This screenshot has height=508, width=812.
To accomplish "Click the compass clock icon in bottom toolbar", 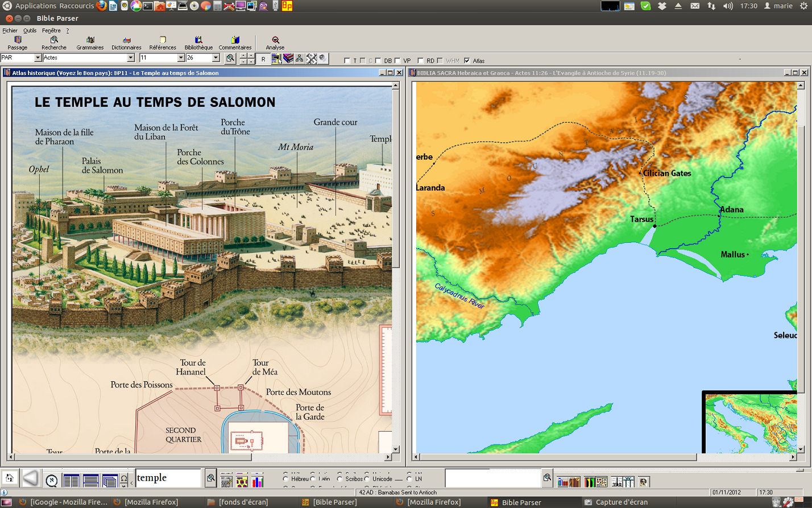I will (x=51, y=481).
